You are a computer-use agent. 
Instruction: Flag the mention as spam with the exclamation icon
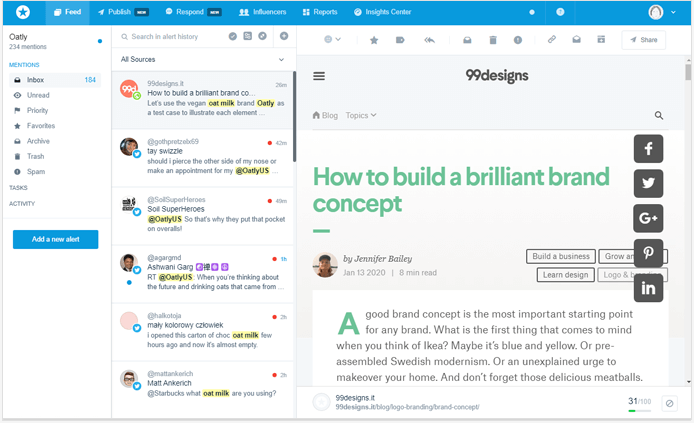(518, 40)
